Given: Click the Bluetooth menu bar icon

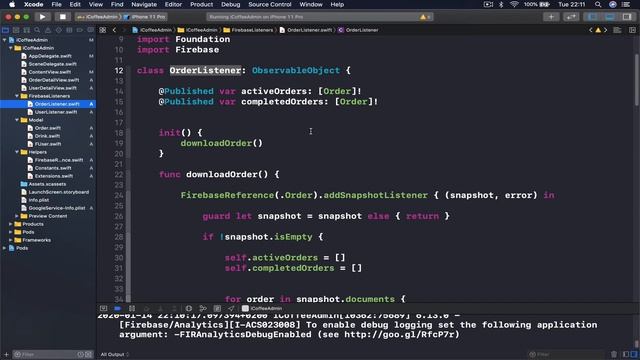Looking at the screenshot, I should coord(501,4).
